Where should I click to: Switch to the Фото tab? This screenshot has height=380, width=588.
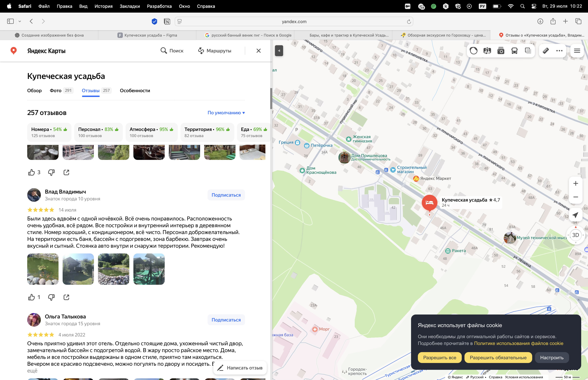point(56,90)
